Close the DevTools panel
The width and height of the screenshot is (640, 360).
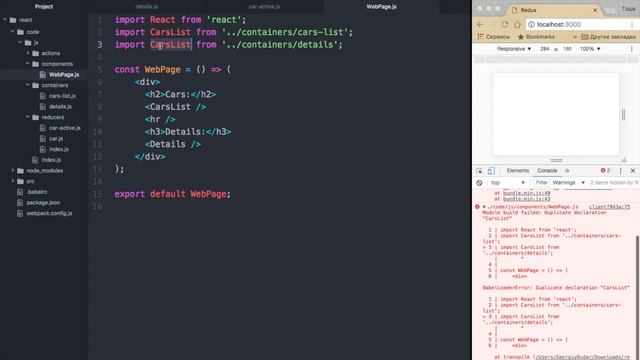[633, 171]
